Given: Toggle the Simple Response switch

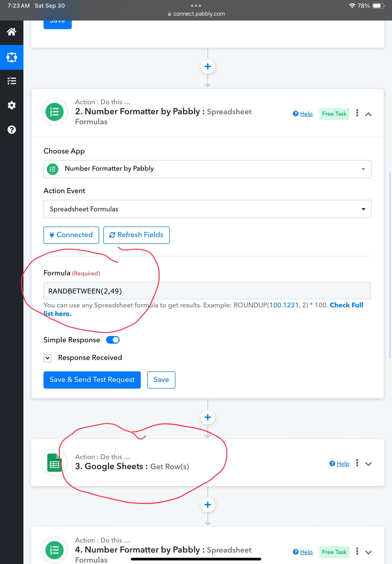Looking at the screenshot, I should (113, 340).
